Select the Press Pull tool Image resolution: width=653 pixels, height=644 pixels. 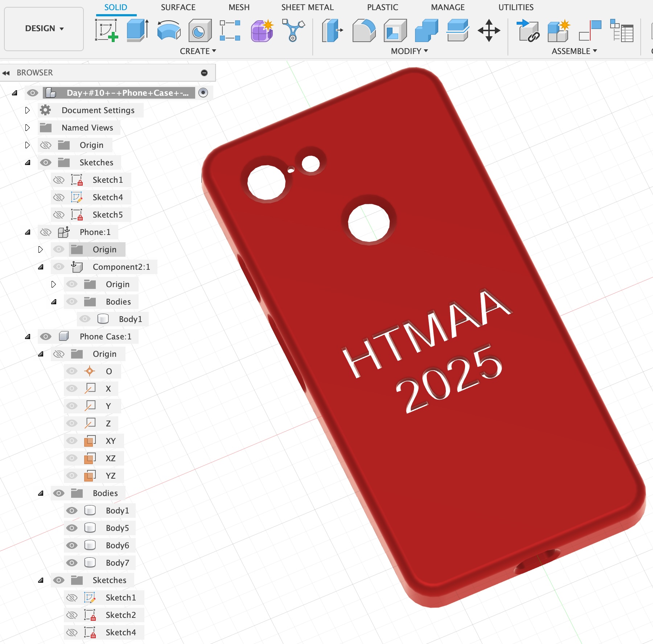(332, 30)
